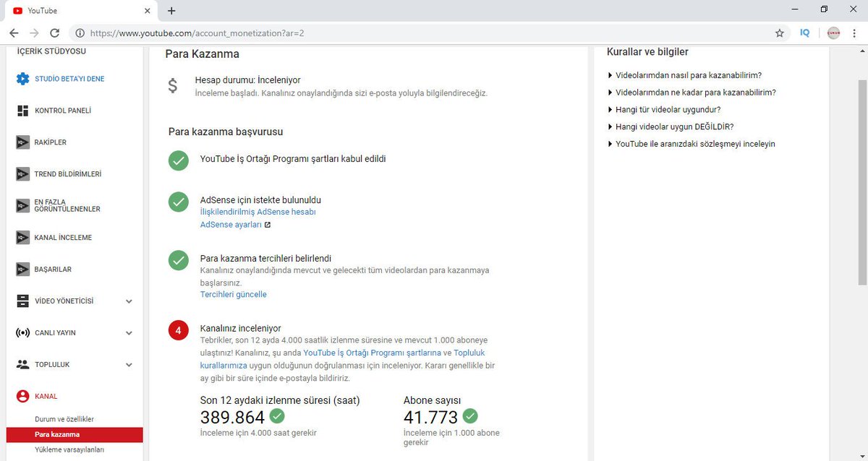
Task: Open İlişkilendirilmiş AdSense hesabı link
Action: click(258, 212)
